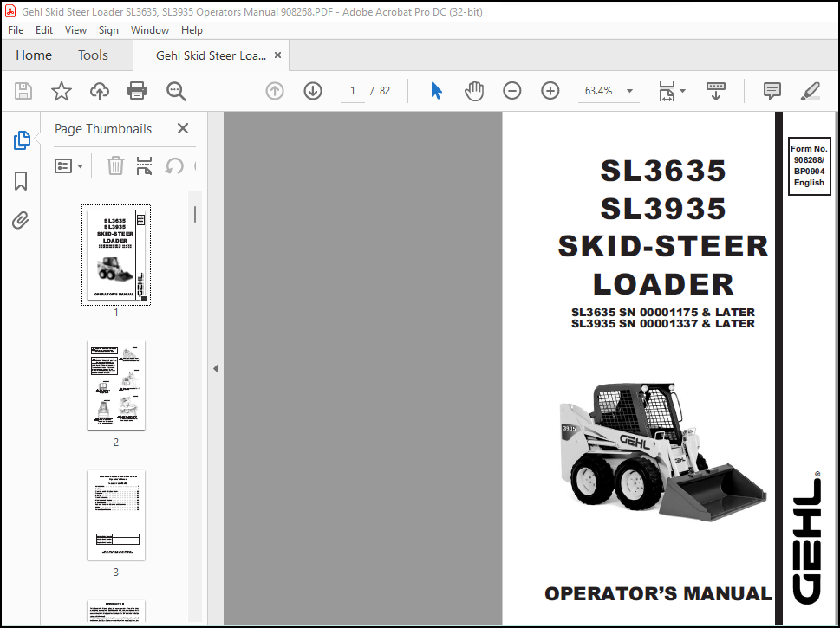The width and height of the screenshot is (840, 628).
Task: Click the Acrobat title bar icon
Action: pos(10,12)
